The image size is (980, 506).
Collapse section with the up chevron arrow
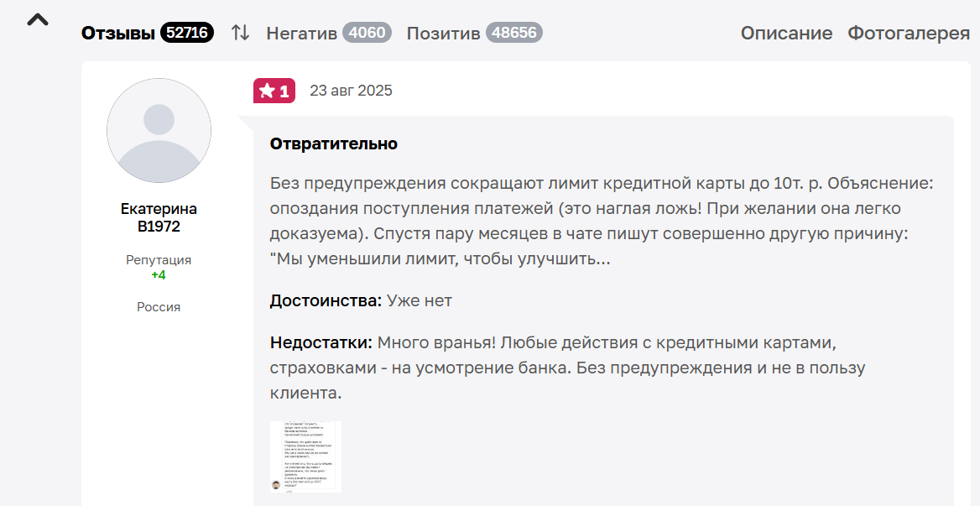click(38, 20)
